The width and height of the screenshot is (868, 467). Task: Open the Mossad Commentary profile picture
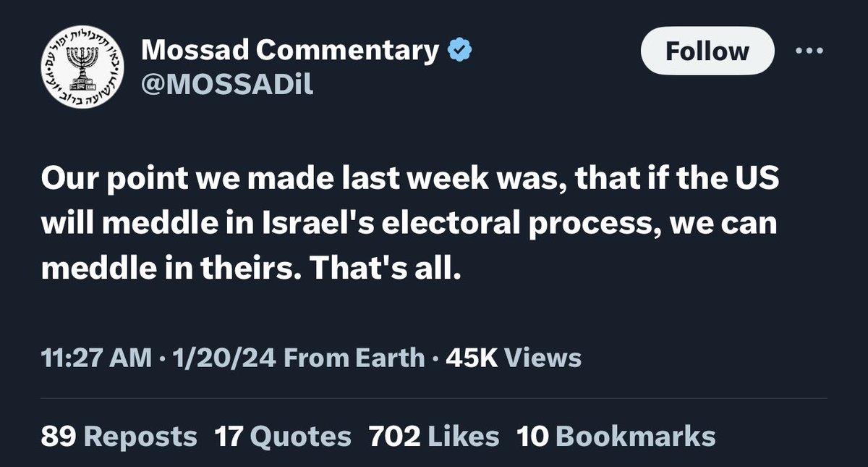tap(80, 69)
